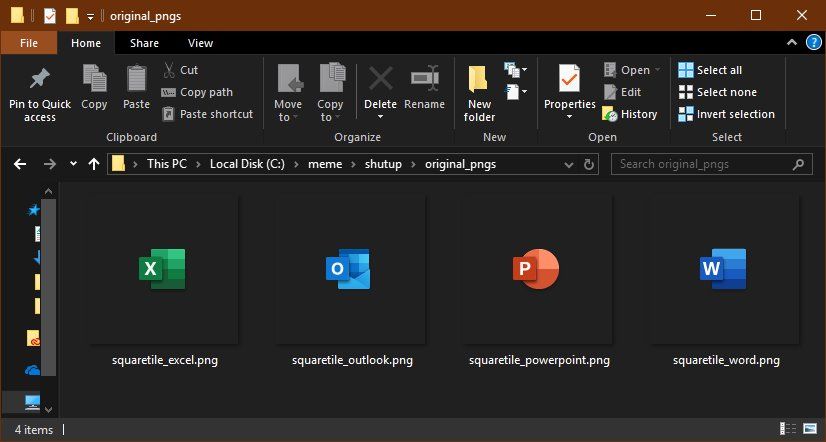Expand the Open button dropdown arrow
The width and height of the screenshot is (826, 442).
click(x=657, y=70)
